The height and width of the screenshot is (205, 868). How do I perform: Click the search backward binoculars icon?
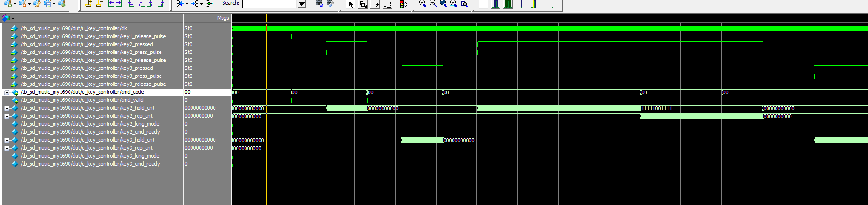pos(312,4)
